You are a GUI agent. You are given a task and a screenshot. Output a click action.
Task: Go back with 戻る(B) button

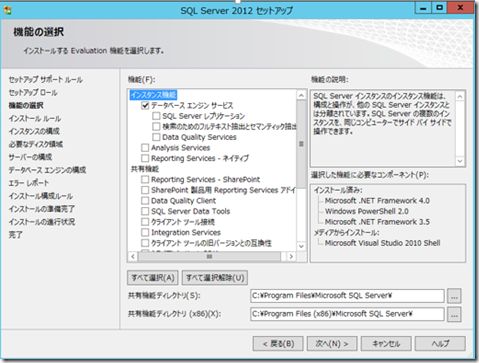[x=278, y=344]
